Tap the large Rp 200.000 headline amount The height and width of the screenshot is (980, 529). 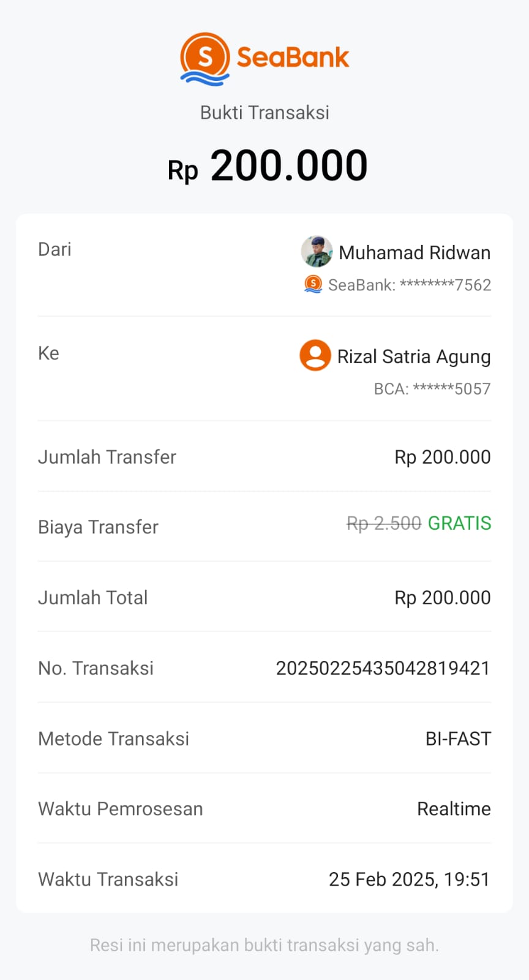click(268, 167)
